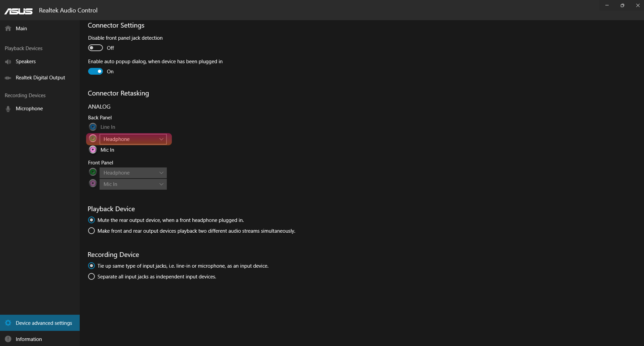
Task: Click the blue Line In jack icon
Action: point(93,127)
